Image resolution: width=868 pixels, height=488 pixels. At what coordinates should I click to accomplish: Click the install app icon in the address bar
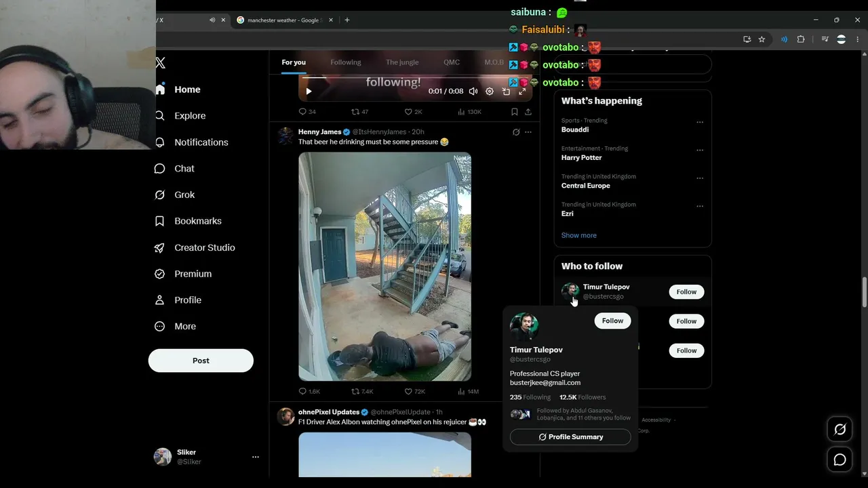(747, 39)
